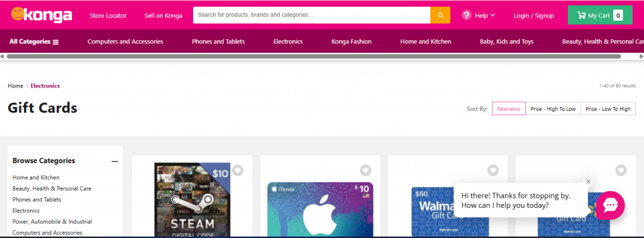Add iTunes $10 card to wishlist heart
644x238 pixels.
coord(365,170)
